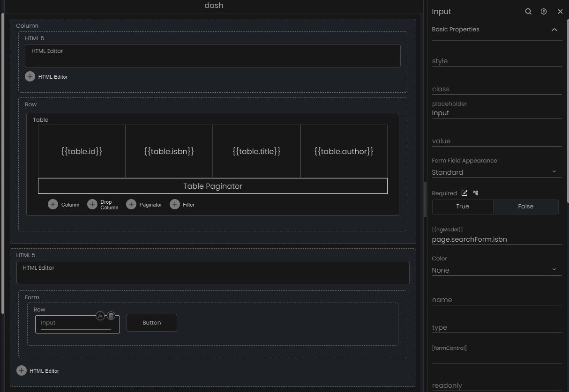Viewport: 569px width, 392px height.
Task: Delete the selected Input with trash icon
Action: pos(111,316)
